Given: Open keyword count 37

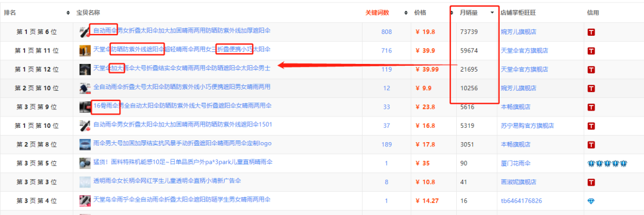Looking at the screenshot, I should point(386,125).
